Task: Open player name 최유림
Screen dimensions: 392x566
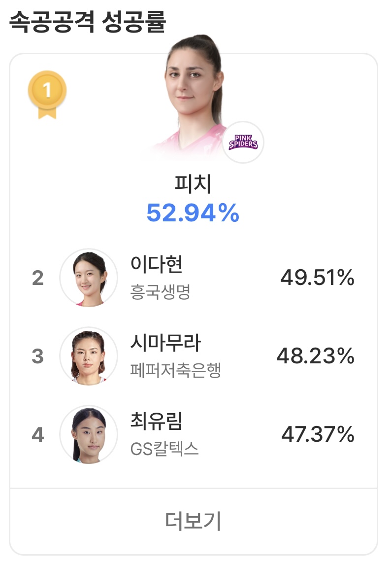Action: pos(157,422)
